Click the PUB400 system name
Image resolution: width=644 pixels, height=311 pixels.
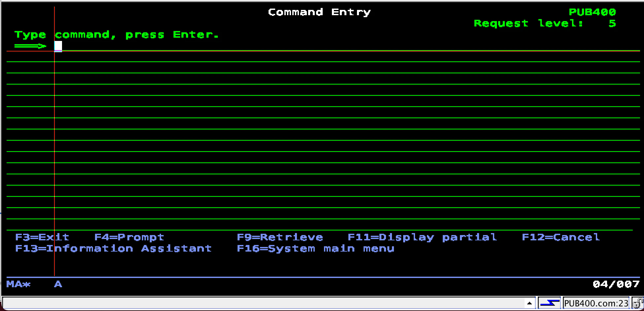(x=592, y=12)
